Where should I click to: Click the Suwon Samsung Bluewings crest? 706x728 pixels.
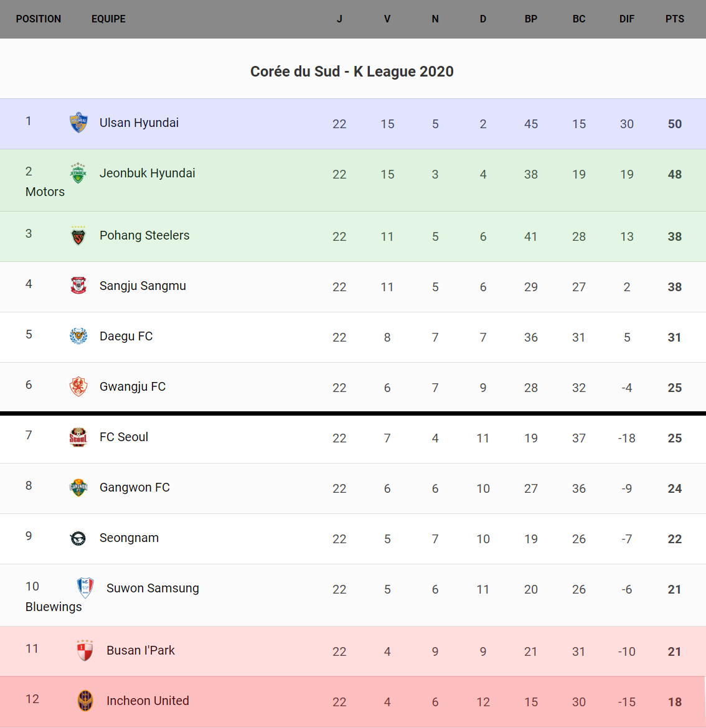(85, 587)
